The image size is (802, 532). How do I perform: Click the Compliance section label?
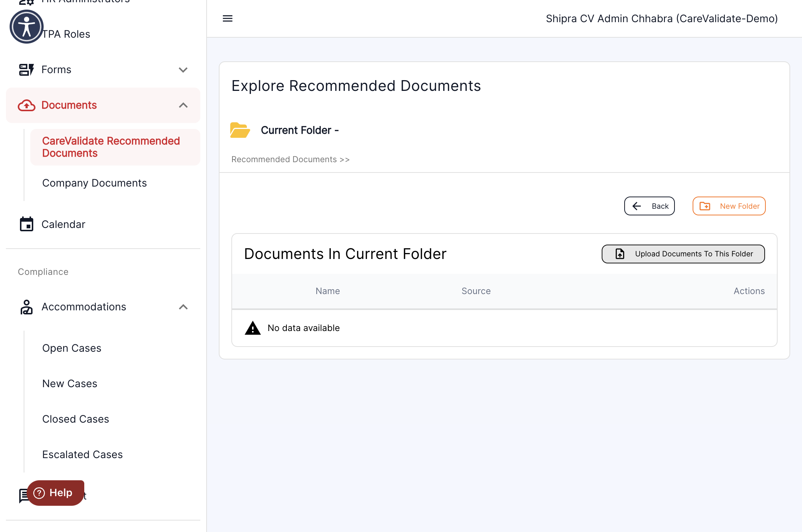(43, 272)
